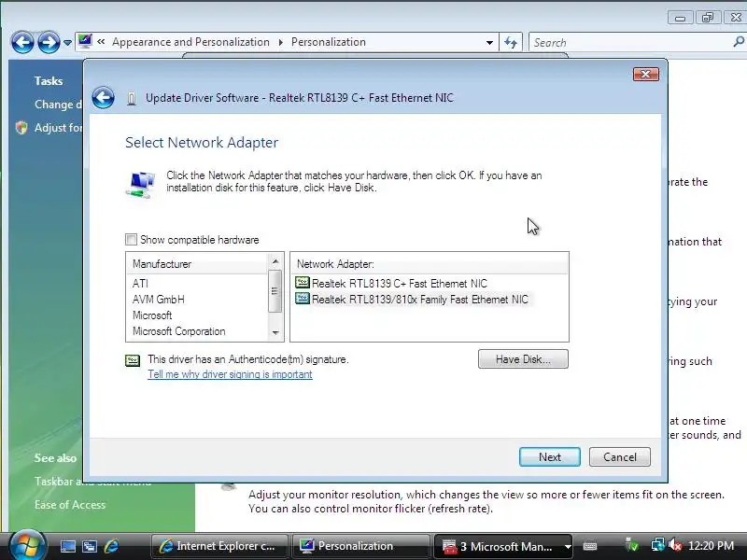Viewport: 747px width, 560px height.
Task: Select Realtek RTL8139/810x Family Fast Ethernet NIC
Action: point(419,300)
